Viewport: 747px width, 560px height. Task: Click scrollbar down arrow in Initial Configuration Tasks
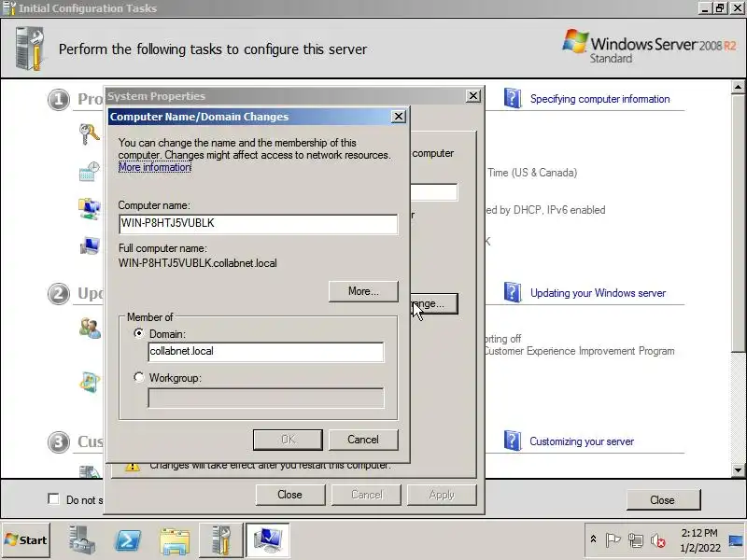pos(738,470)
